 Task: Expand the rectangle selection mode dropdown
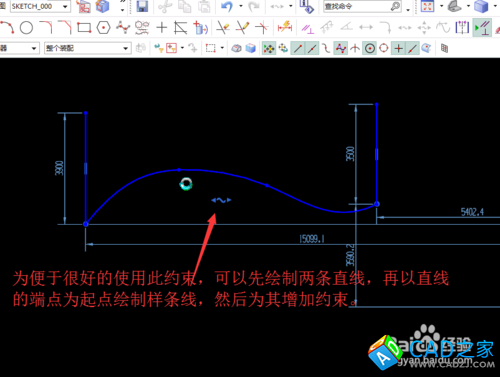coord(222,48)
